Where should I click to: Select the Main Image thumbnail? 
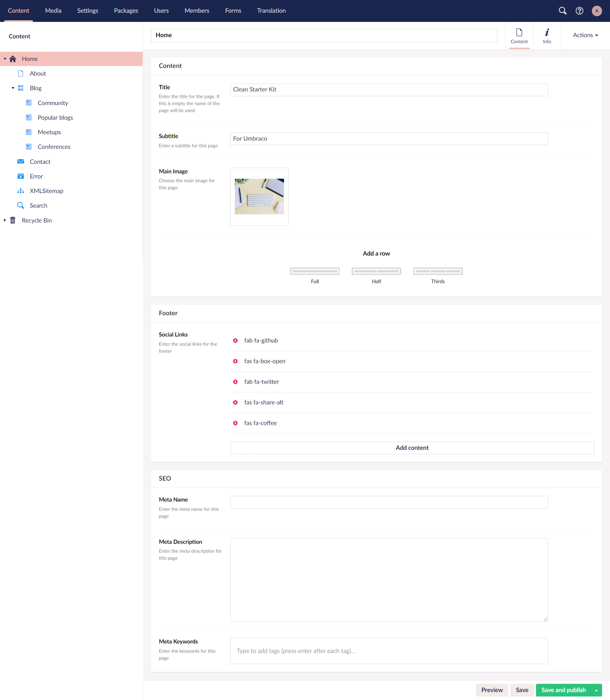coord(259,197)
